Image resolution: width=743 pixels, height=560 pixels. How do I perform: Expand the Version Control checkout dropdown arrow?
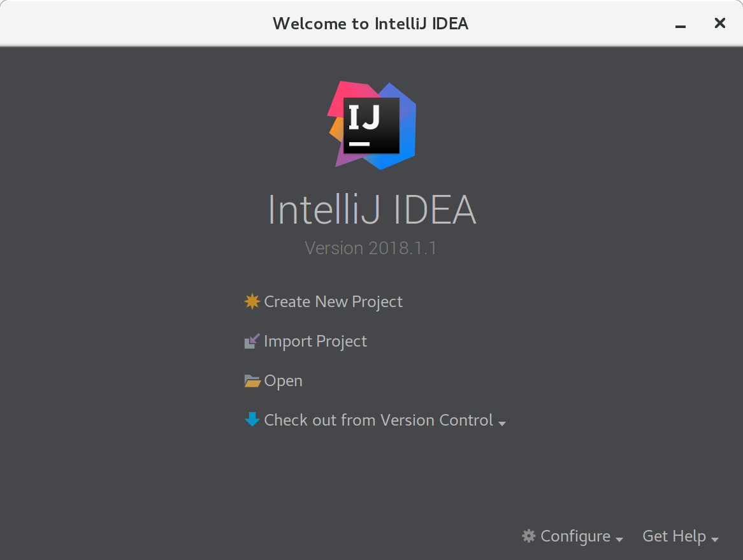pos(502,423)
